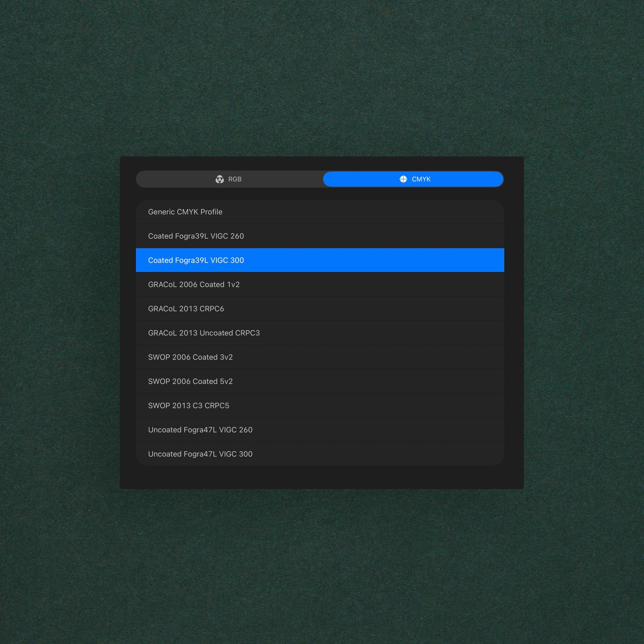Image resolution: width=644 pixels, height=644 pixels.
Task: Switch to the RGB tab
Action: pos(234,179)
